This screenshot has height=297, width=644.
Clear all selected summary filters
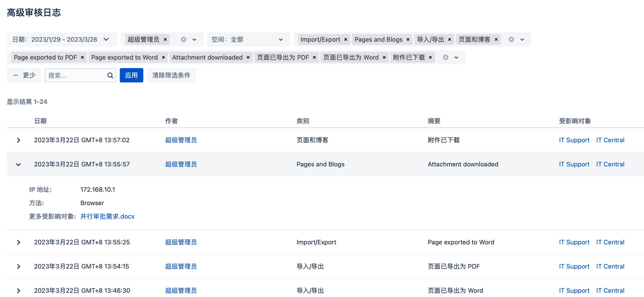tap(445, 58)
